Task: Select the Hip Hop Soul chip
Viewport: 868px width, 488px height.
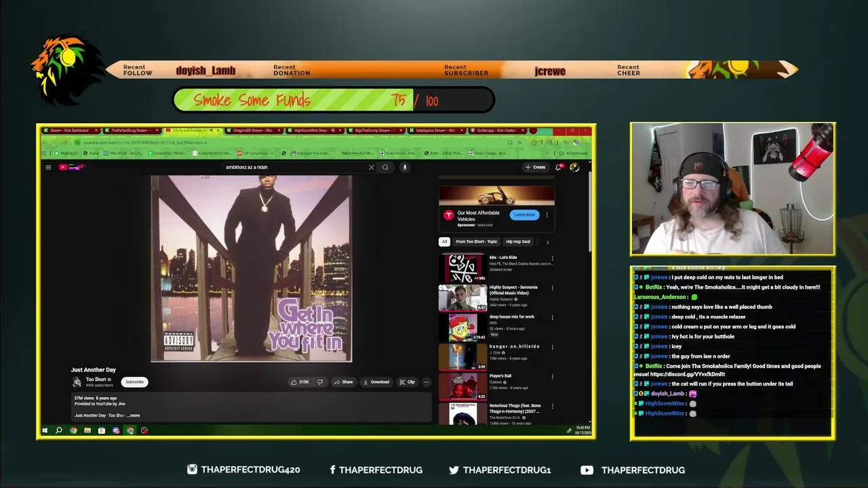Action: click(517, 241)
